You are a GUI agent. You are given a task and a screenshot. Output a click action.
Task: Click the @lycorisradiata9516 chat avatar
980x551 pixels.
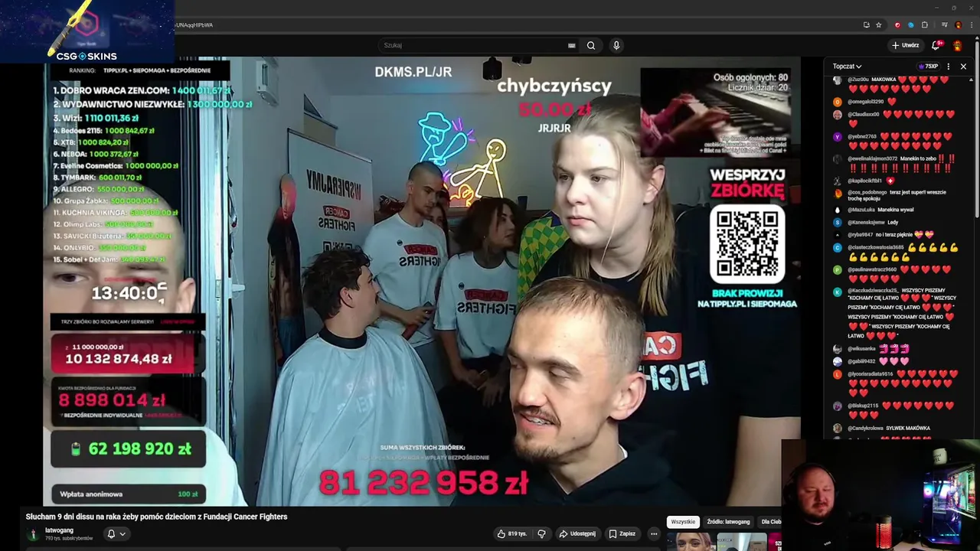[838, 374]
